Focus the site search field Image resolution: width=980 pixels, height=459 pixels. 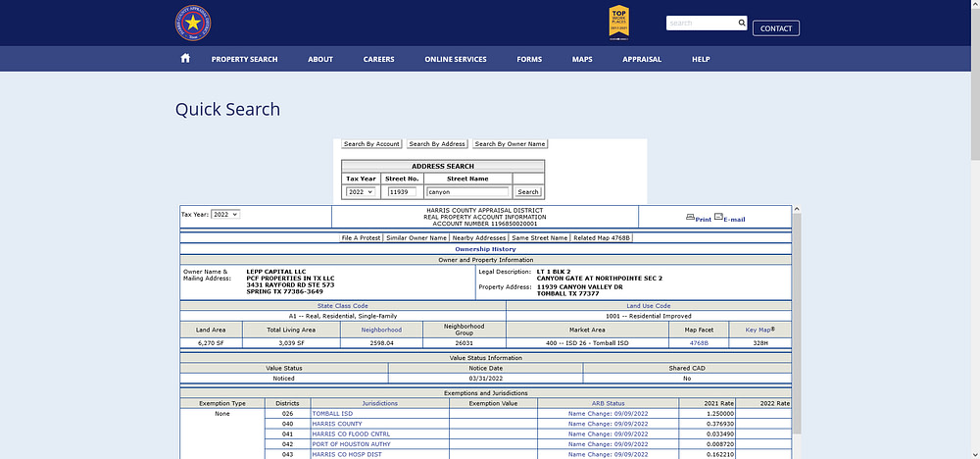point(702,24)
